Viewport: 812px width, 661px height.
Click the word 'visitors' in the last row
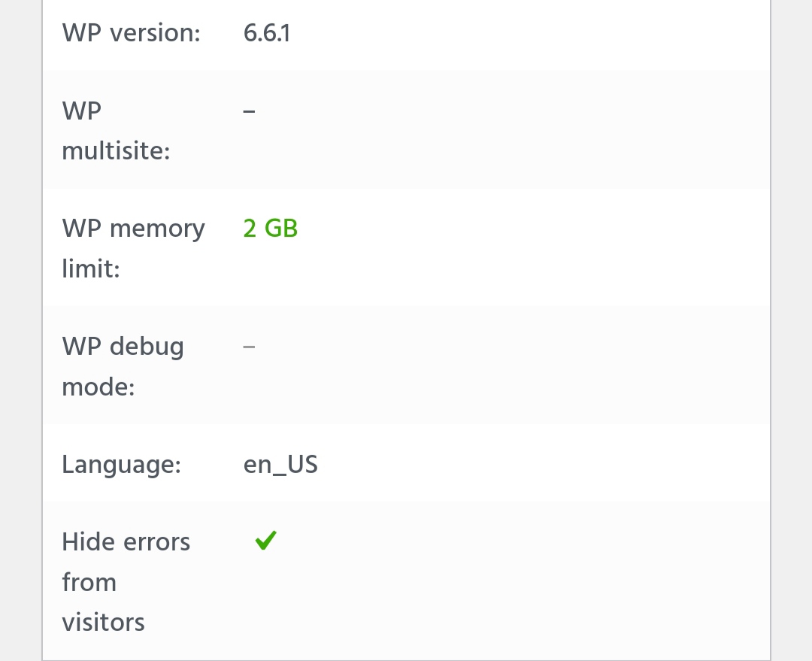pos(104,623)
